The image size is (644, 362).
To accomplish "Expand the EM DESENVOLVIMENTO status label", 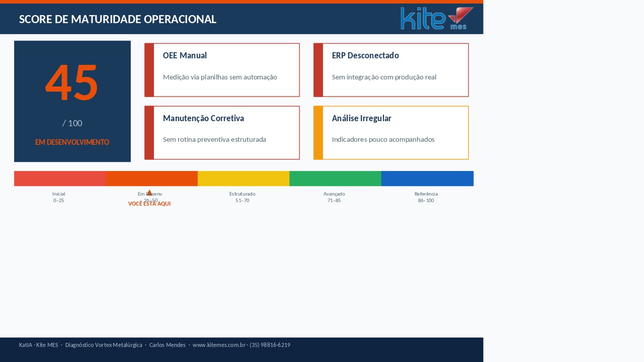I will pyautogui.click(x=72, y=142).
